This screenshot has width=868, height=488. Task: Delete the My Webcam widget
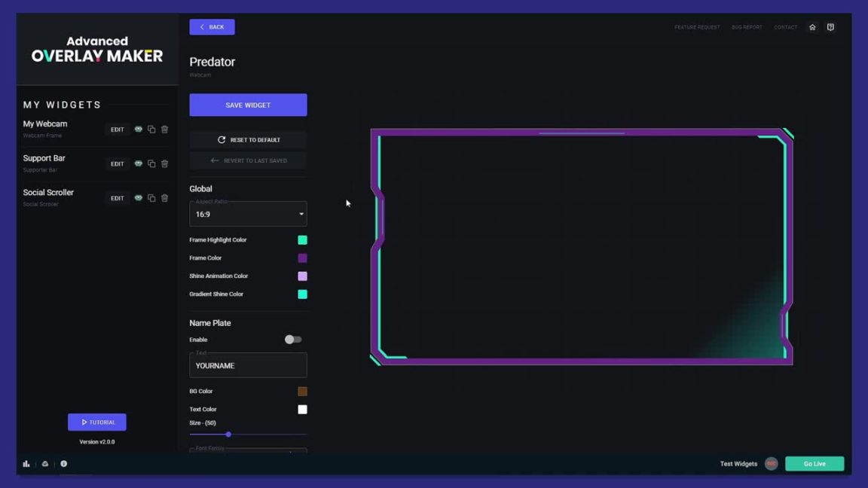165,129
